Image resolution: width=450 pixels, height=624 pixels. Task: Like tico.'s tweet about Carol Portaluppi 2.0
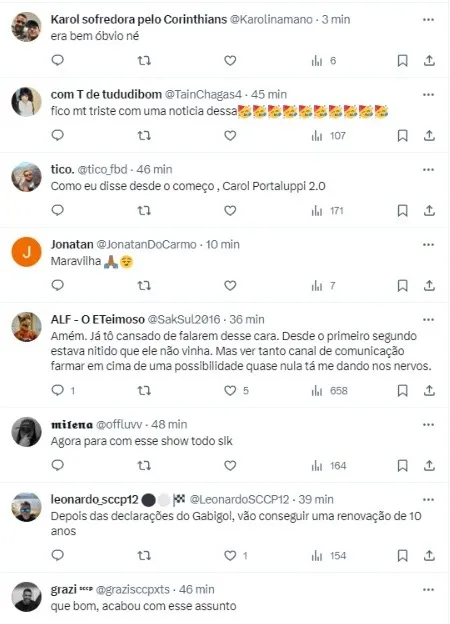coord(230,211)
